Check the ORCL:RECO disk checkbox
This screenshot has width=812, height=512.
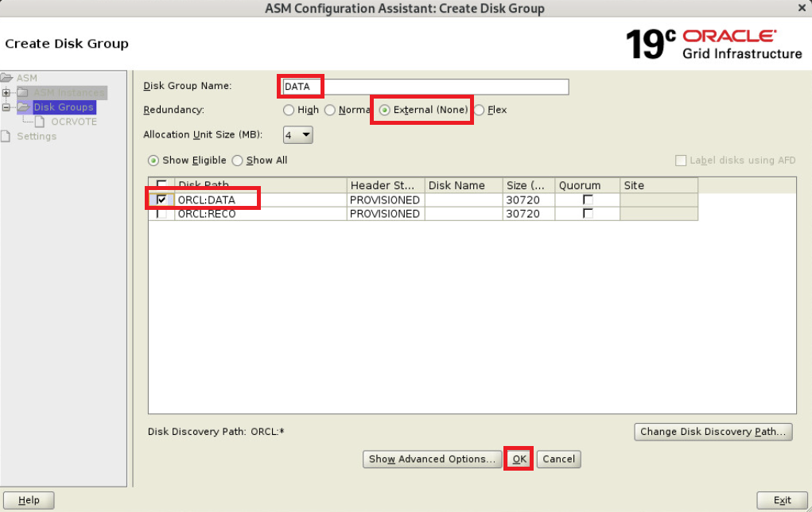pos(161,214)
